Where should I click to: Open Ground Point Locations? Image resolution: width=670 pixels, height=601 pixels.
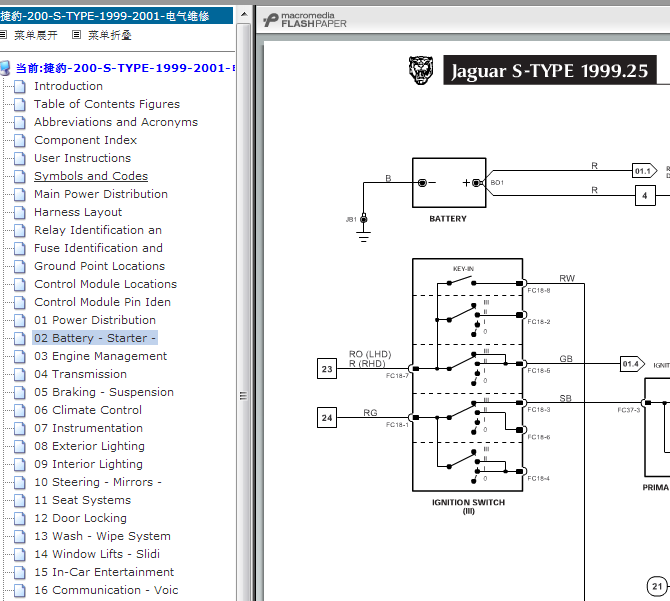coord(100,266)
